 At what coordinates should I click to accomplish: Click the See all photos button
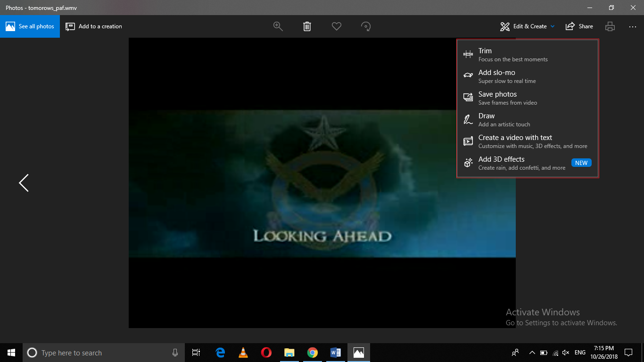30,26
